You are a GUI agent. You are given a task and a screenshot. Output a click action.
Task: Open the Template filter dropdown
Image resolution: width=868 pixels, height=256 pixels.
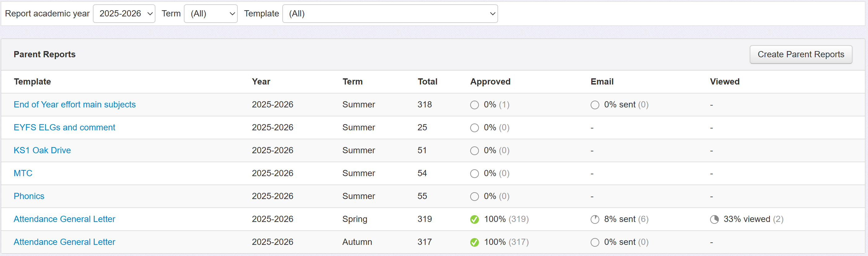390,14
